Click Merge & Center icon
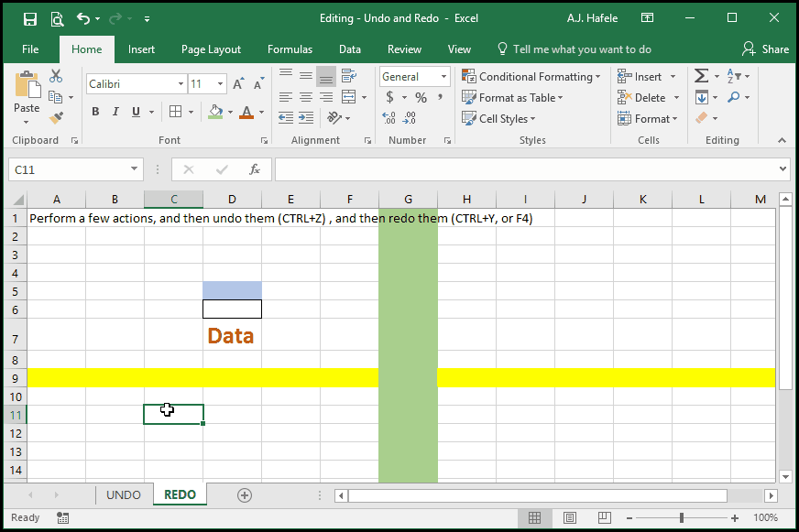 tap(349, 97)
